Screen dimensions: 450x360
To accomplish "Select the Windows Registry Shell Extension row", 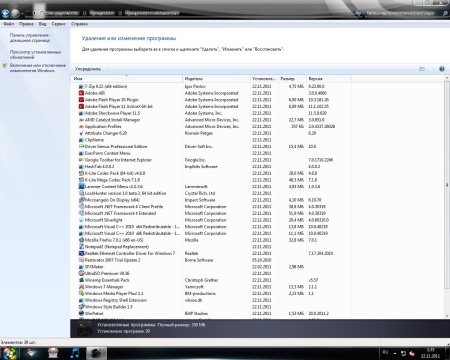I will click(211, 300).
